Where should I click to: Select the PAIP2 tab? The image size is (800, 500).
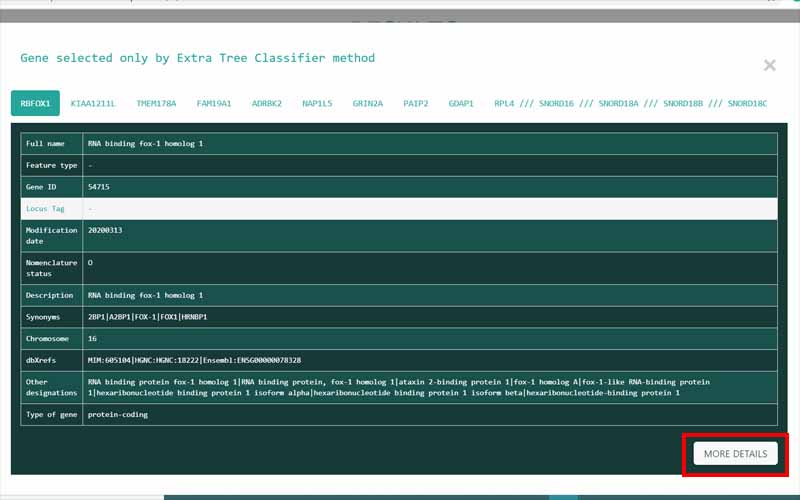(x=416, y=103)
